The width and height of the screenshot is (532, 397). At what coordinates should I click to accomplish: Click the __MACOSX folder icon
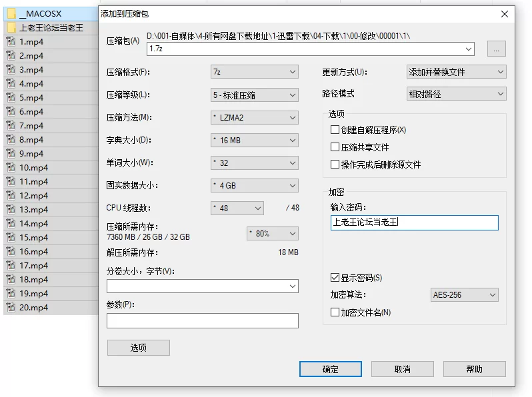11,13
